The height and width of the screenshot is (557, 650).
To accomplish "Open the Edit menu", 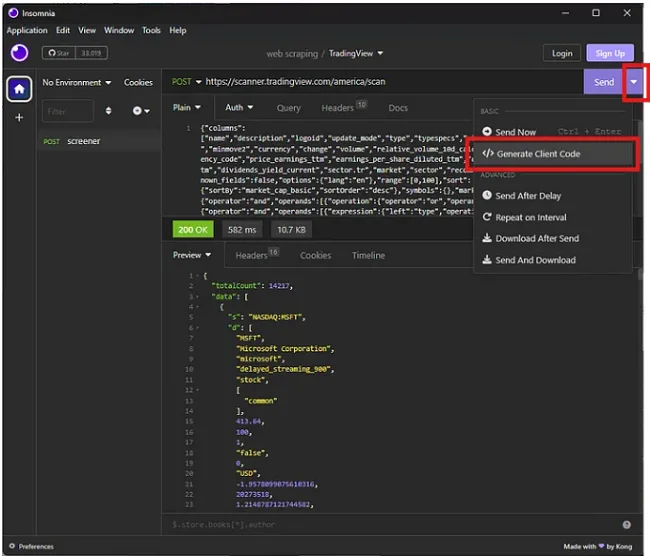I will pyautogui.click(x=63, y=30).
